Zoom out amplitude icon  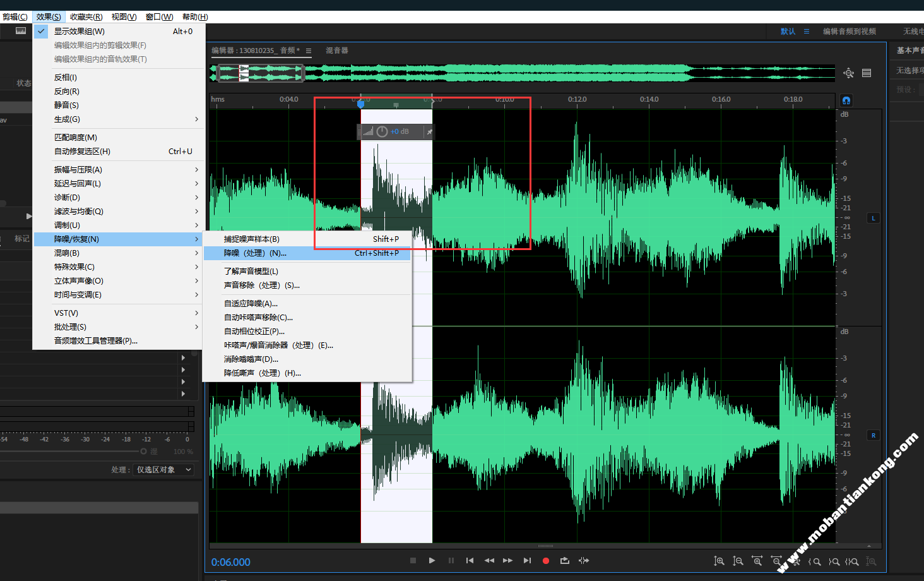[738, 561]
